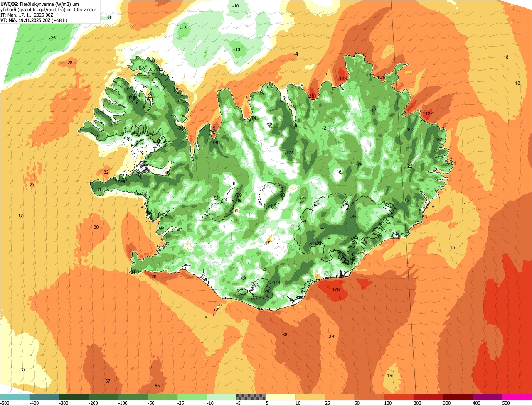Pick the dark maroon legend swatch labeled 300
The image size is (532, 406).
(458, 396)
